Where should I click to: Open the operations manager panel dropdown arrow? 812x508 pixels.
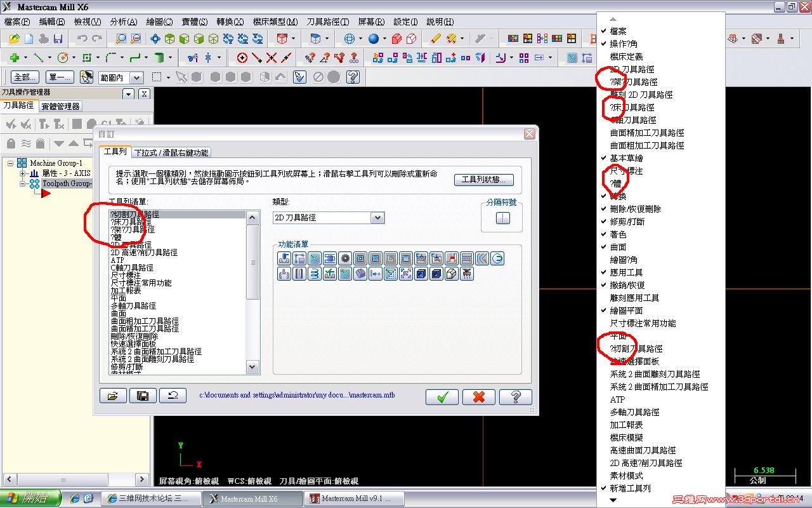(x=128, y=93)
